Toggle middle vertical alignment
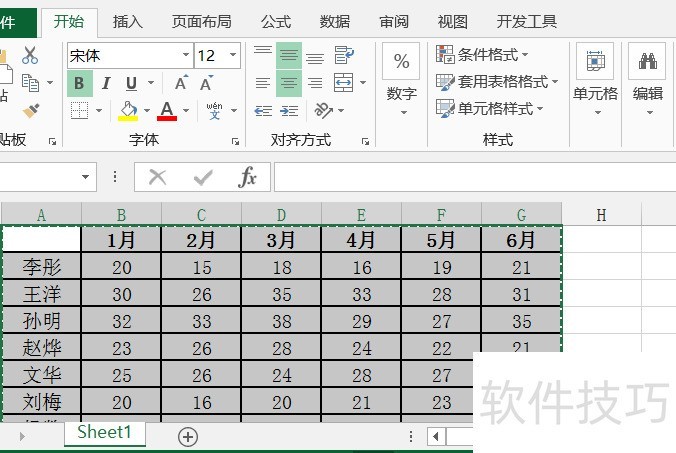 tap(289, 55)
